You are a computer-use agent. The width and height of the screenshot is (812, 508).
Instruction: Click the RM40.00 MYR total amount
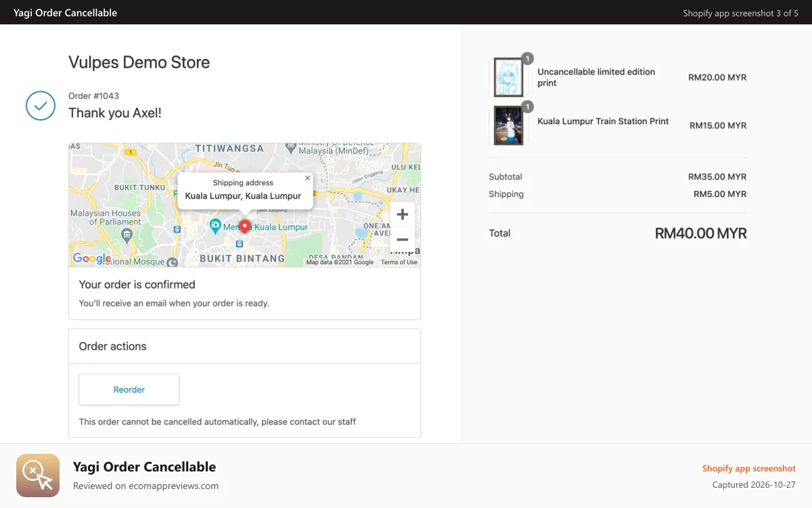click(x=701, y=234)
